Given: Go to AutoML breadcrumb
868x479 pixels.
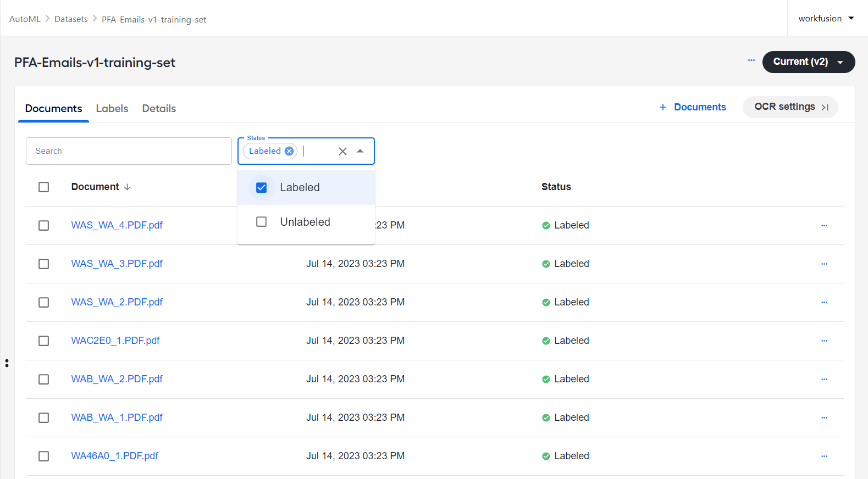Looking at the screenshot, I should [x=25, y=19].
